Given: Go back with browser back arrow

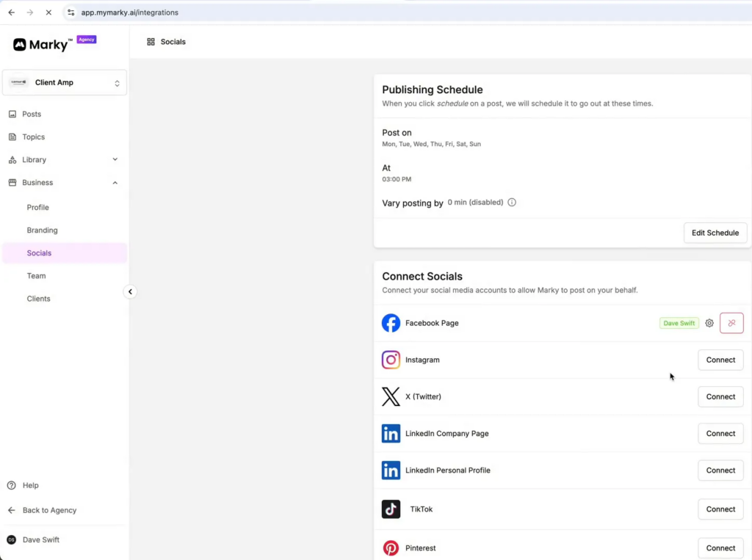Looking at the screenshot, I should (x=12, y=12).
